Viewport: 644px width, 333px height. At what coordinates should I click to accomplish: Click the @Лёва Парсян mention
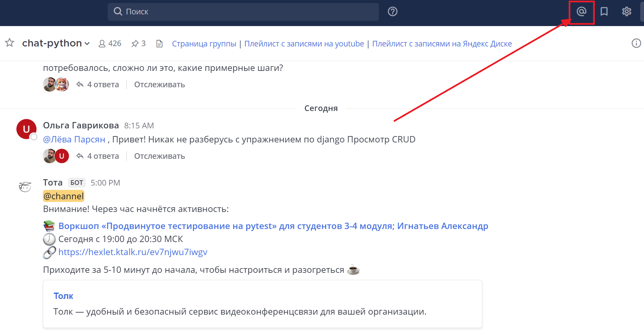(74, 139)
